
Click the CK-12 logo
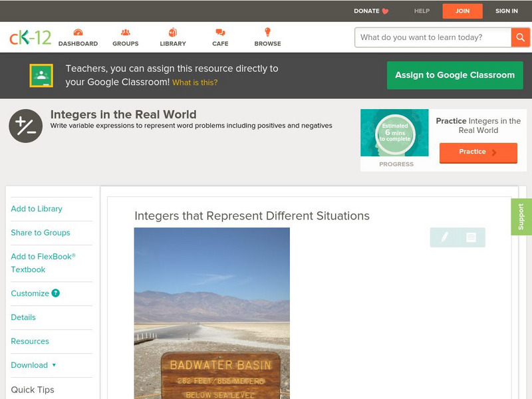30,38
